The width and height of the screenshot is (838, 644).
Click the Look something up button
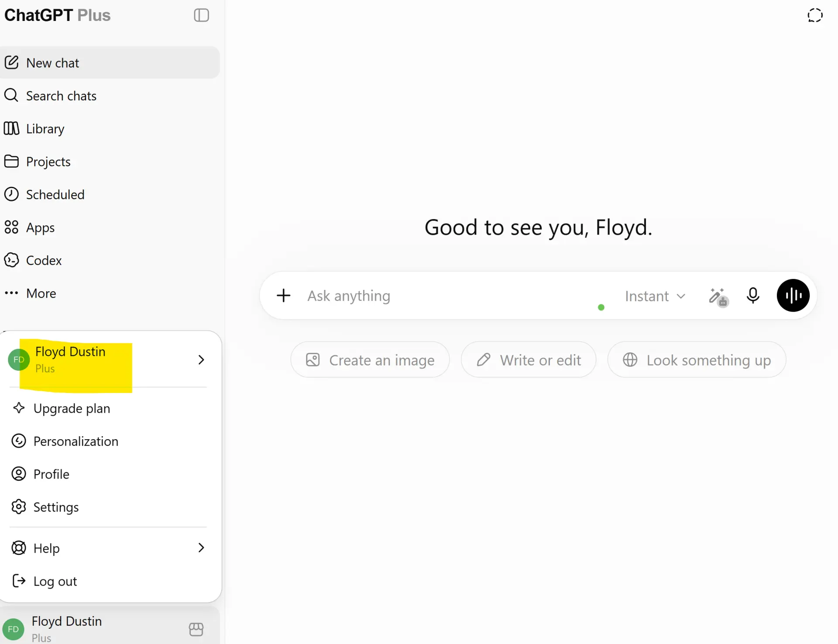pos(697,360)
